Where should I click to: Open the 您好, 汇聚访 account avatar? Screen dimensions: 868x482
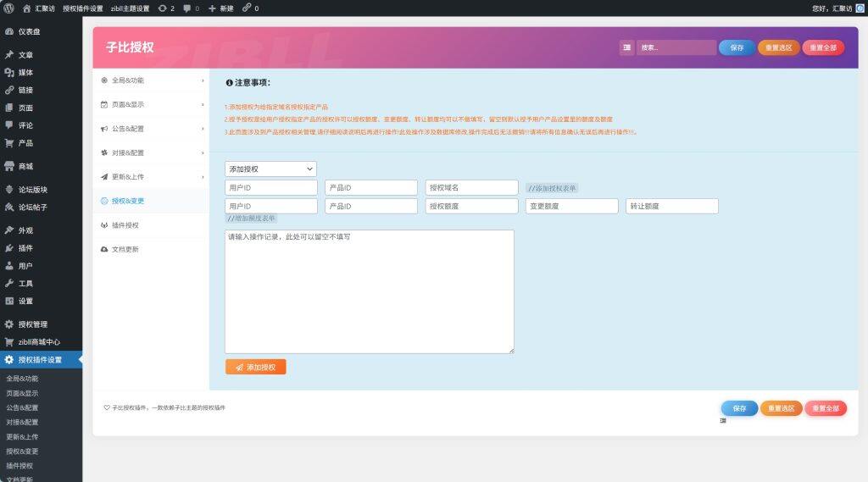pyautogui.click(x=860, y=8)
